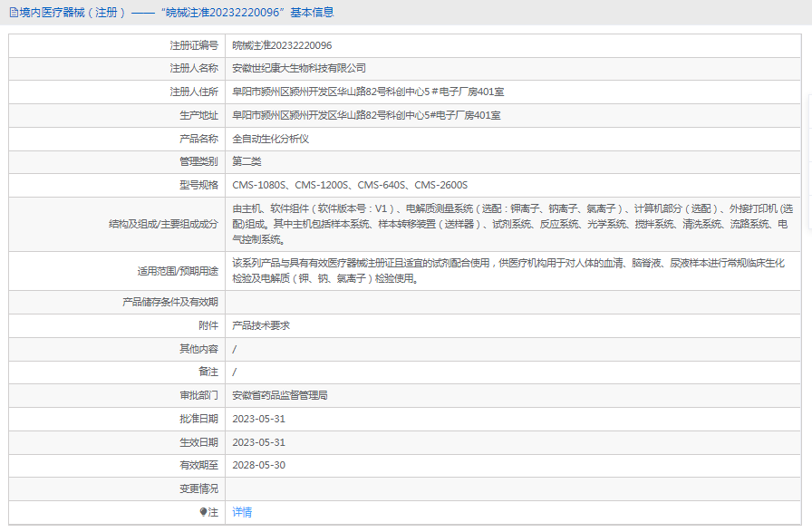Click the 型号规格 label
The image size is (812, 532).
pyautogui.click(x=198, y=185)
